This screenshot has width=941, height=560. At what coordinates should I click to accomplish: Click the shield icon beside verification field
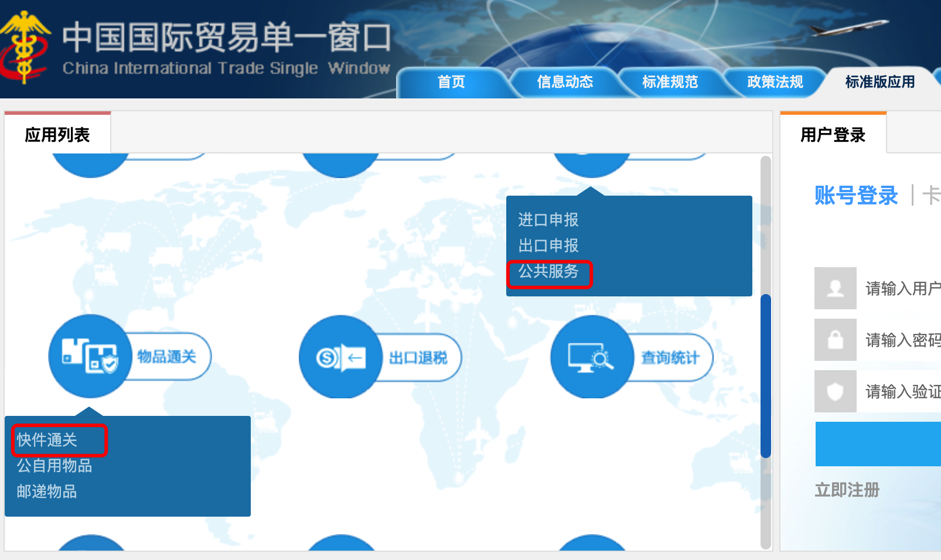coord(836,391)
